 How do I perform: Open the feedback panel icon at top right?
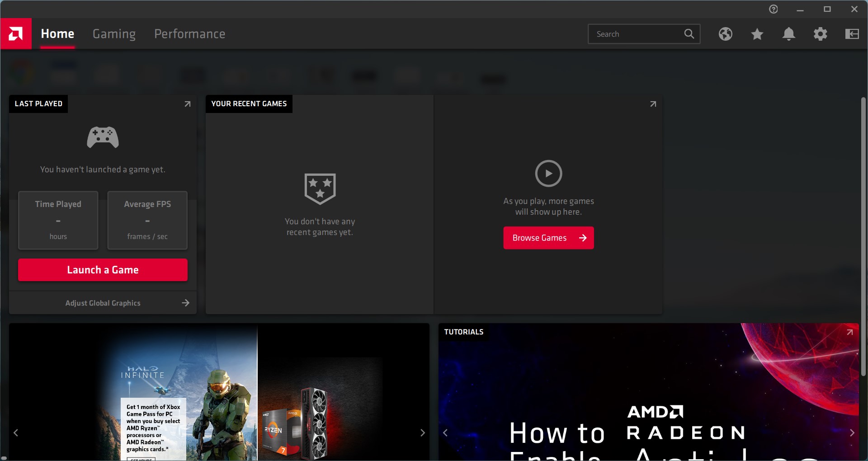(852, 34)
